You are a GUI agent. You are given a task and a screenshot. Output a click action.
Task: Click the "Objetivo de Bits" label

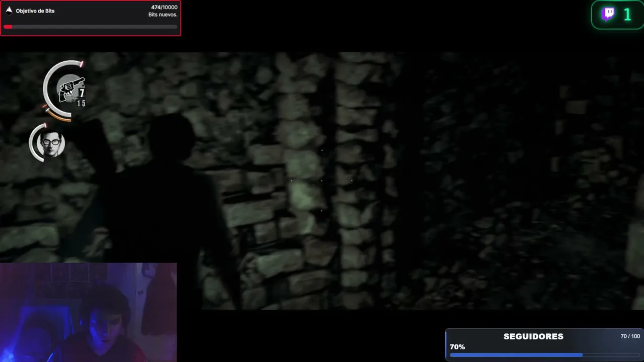pos(35,11)
